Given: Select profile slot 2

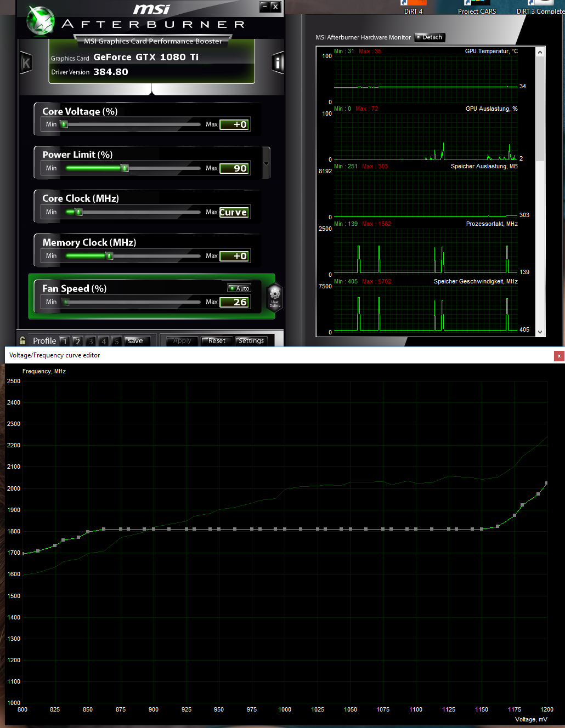Looking at the screenshot, I should [x=77, y=341].
